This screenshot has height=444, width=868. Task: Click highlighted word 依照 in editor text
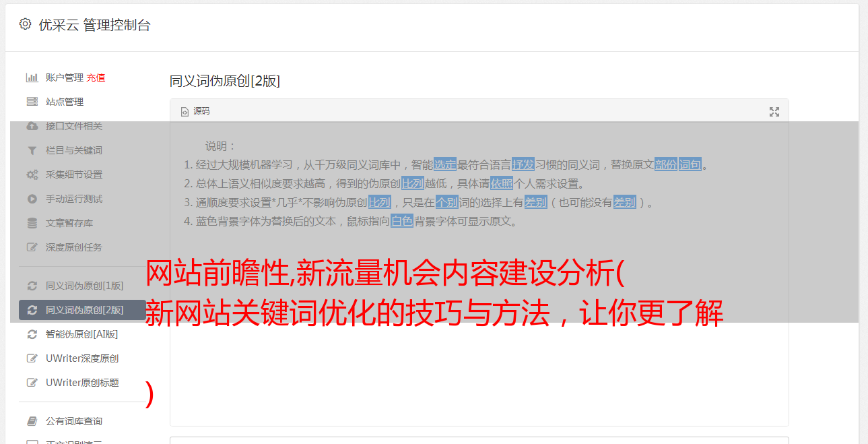502,183
